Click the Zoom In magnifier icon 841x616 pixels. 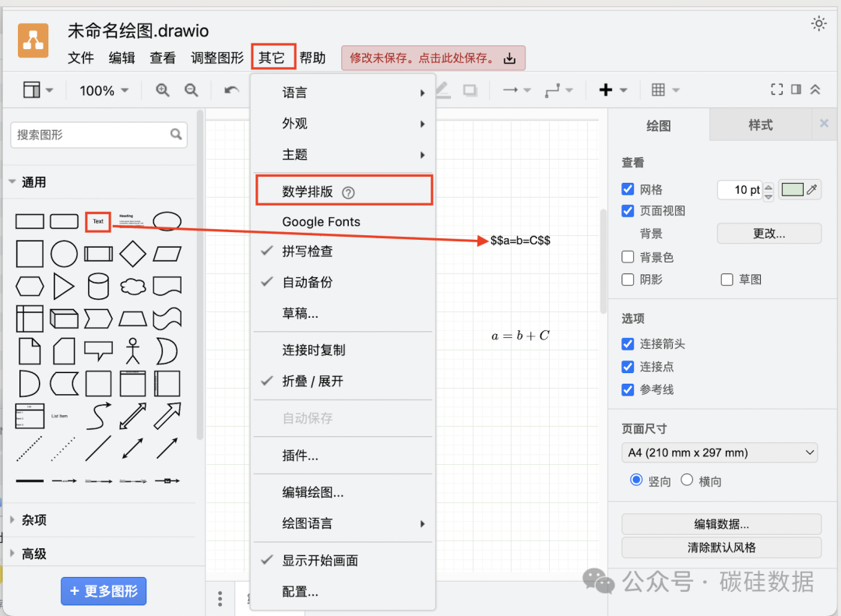pyautogui.click(x=162, y=90)
